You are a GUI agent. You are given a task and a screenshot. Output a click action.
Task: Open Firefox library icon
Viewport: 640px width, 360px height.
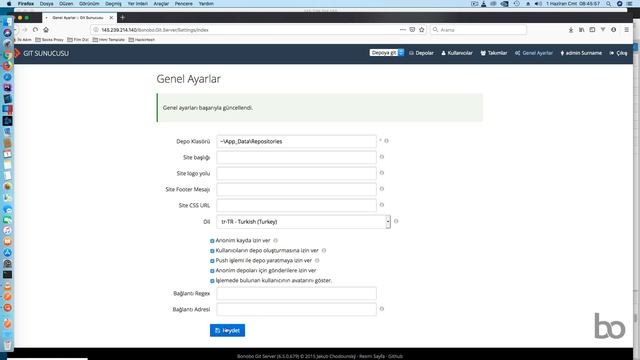click(x=582, y=30)
